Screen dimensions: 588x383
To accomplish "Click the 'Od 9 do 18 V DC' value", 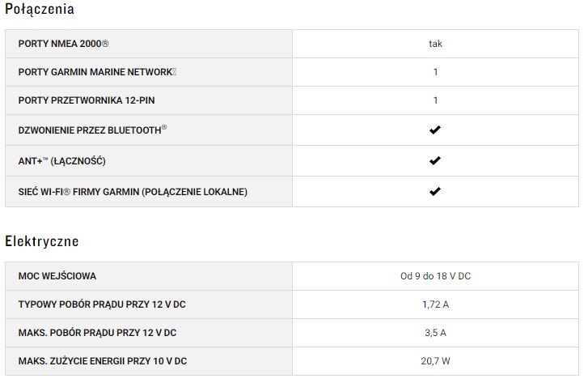I will click(435, 276).
